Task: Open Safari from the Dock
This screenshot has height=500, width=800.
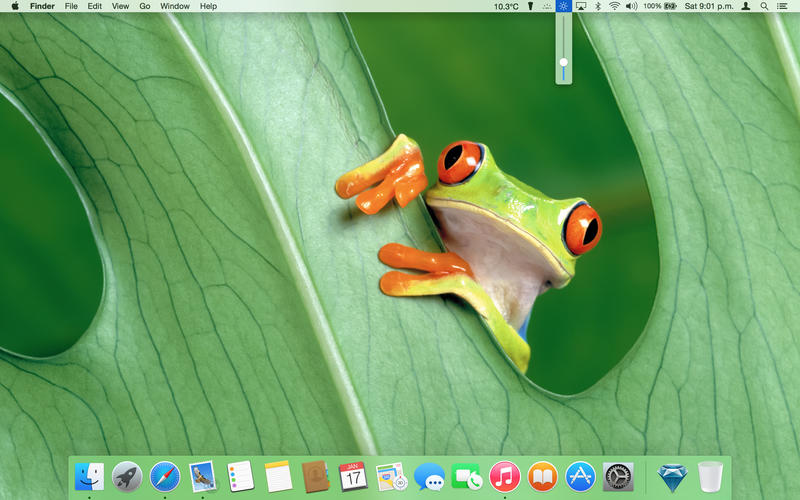Action: click(165, 476)
